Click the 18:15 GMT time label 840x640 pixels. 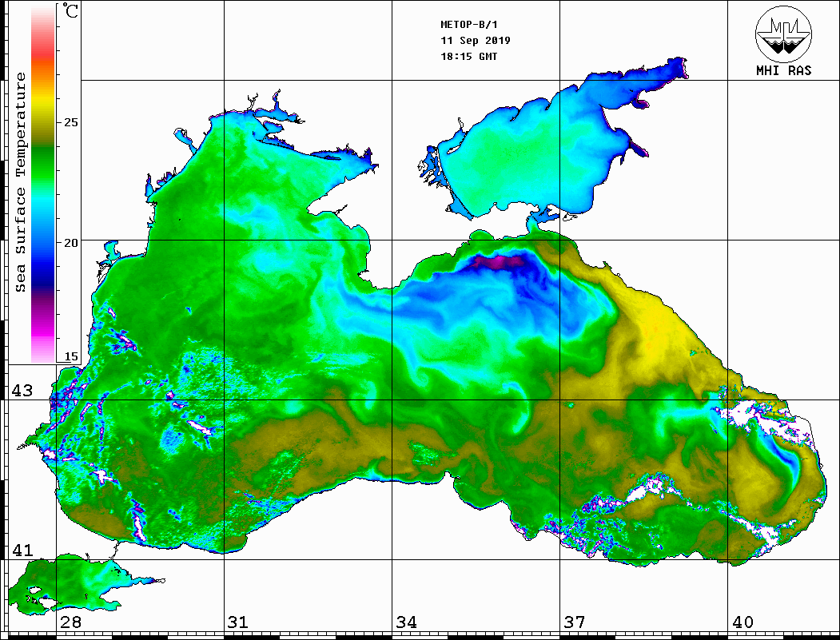point(469,57)
